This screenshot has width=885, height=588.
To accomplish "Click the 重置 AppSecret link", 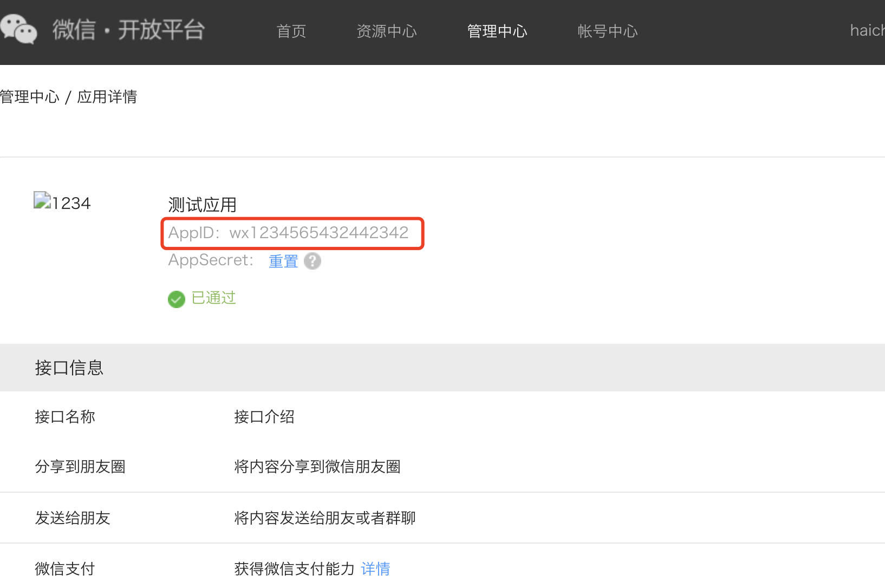I will point(283,262).
